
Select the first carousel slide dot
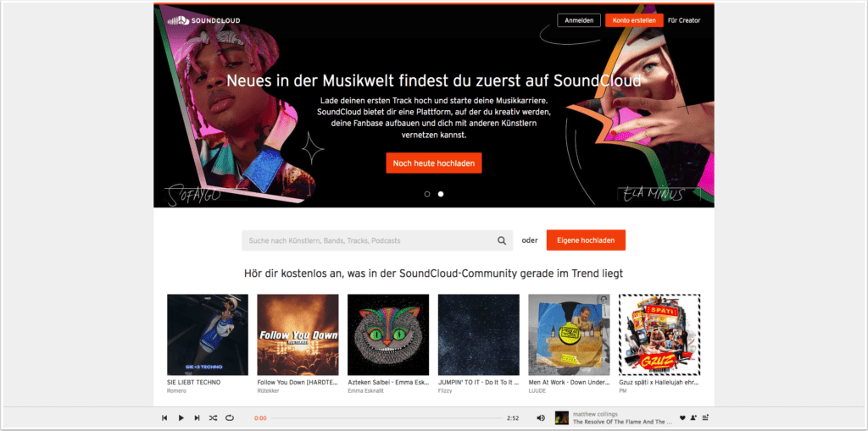tap(427, 194)
